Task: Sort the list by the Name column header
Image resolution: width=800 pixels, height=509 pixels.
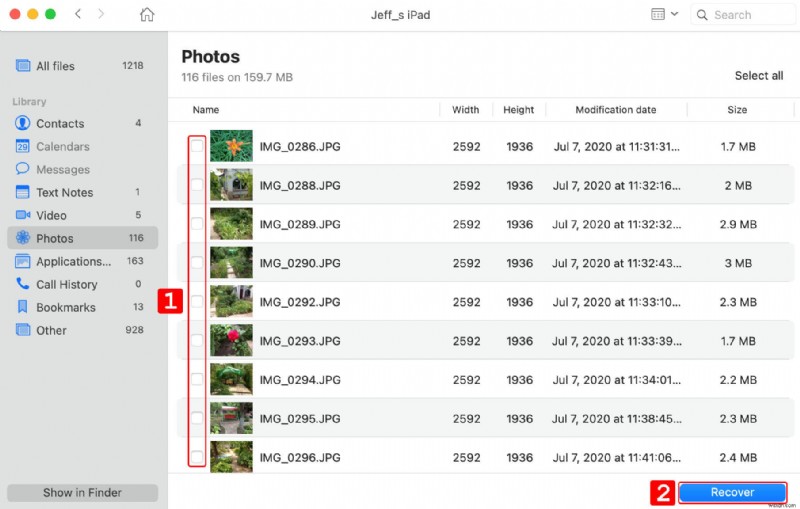Action: tap(206, 110)
